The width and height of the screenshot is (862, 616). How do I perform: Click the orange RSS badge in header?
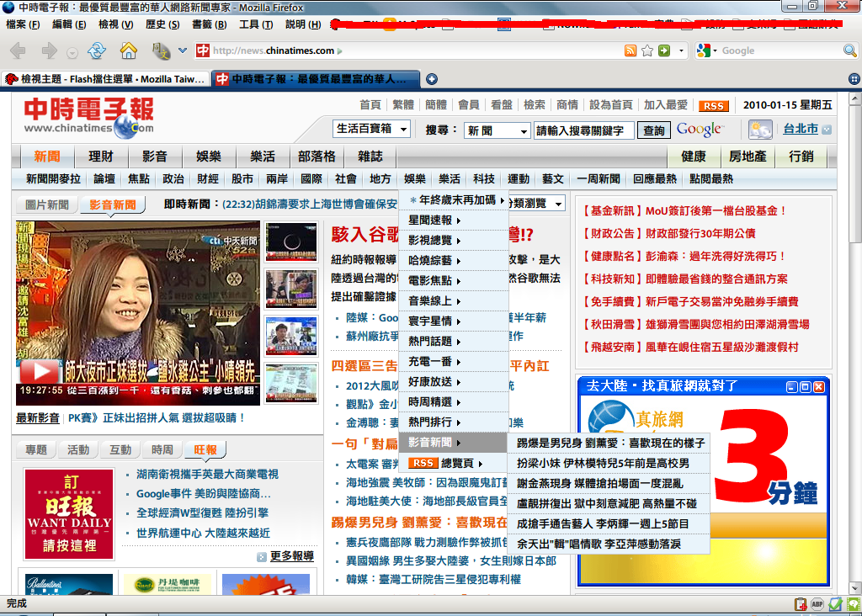[x=714, y=106]
